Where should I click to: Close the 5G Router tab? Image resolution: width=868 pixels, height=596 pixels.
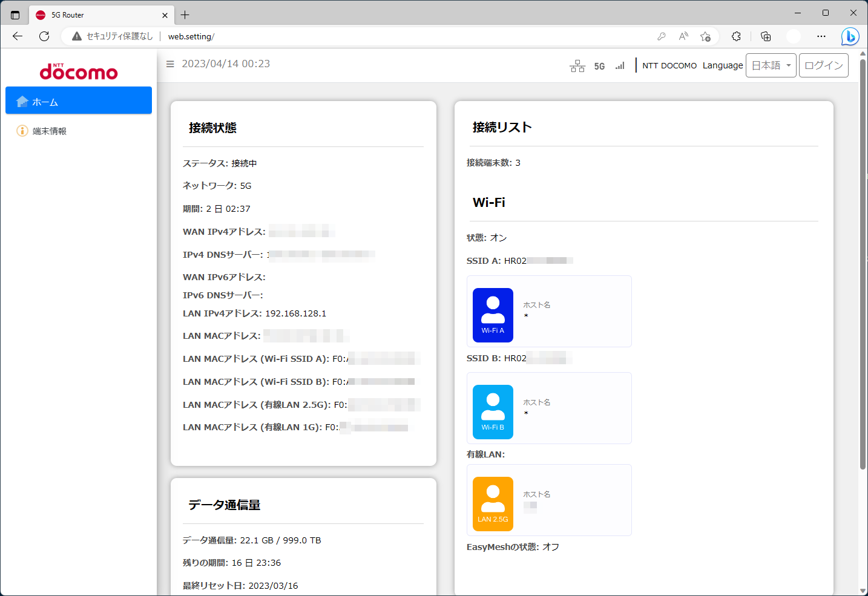[x=165, y=15]
